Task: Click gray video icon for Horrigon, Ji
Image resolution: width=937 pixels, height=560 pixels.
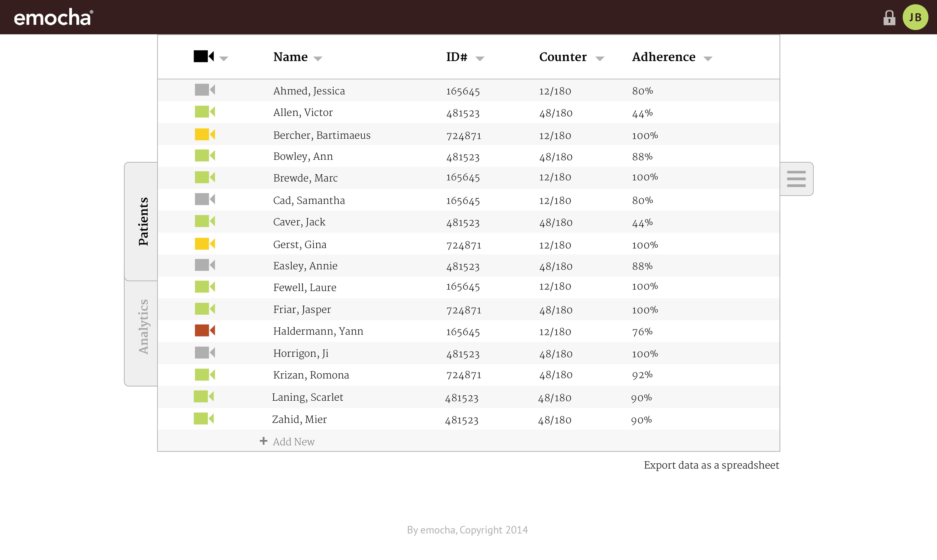Action: point(205,353)
